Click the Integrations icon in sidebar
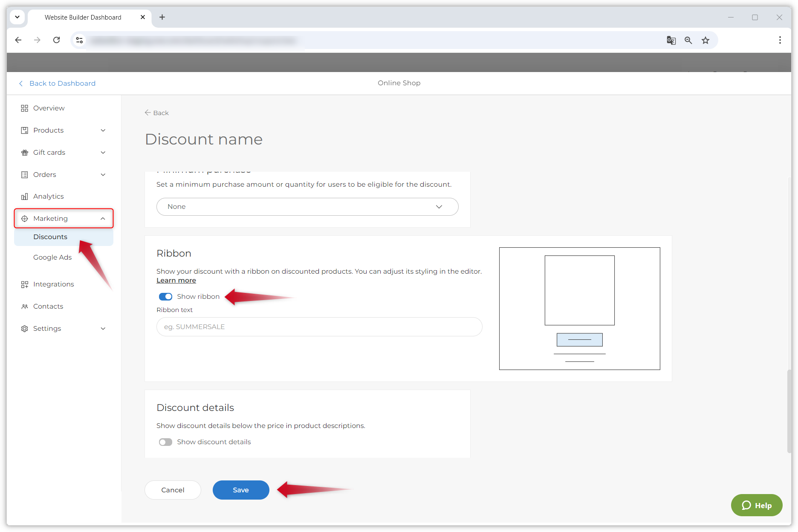 coord(24,284)
